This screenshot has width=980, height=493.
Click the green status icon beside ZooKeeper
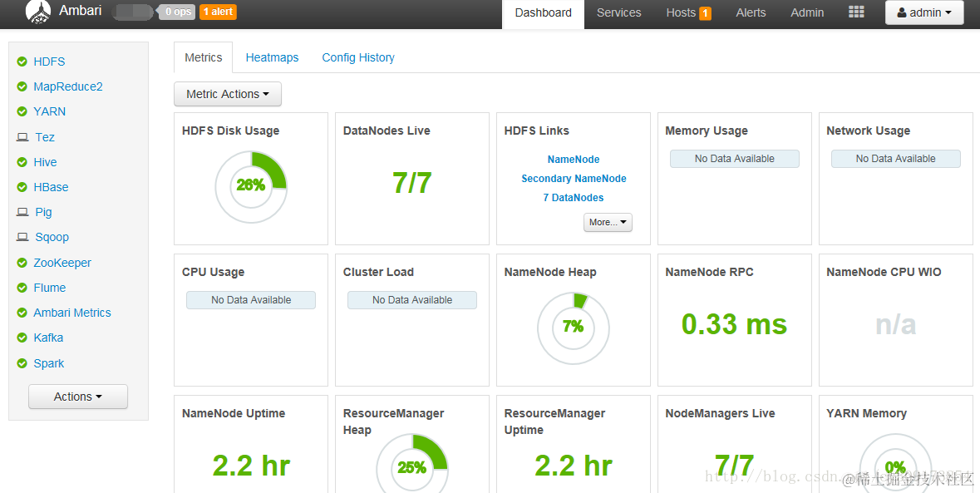pos(22,263)
